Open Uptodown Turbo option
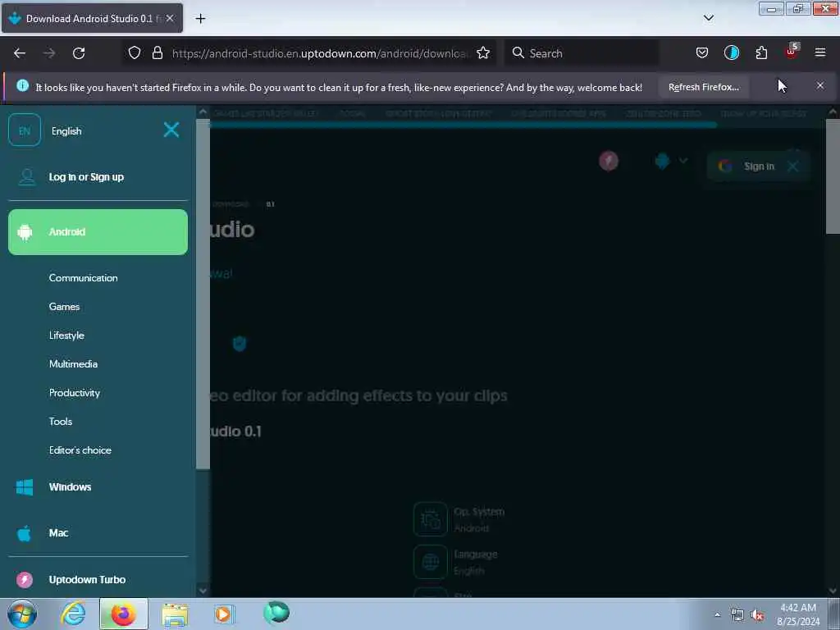Viewport: 840px width, 630px height. click(87, 580)
